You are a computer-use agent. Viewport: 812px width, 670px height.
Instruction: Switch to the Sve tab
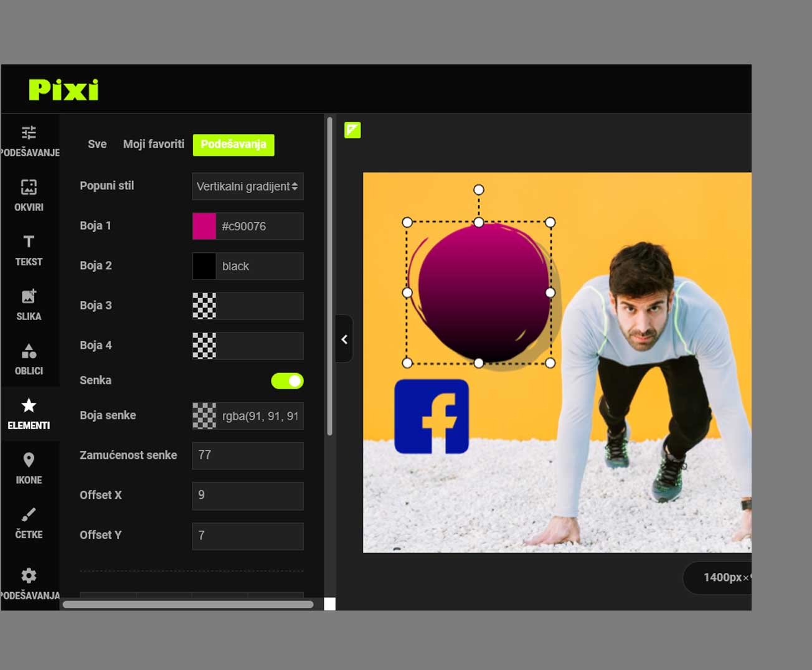coord(97,144)
